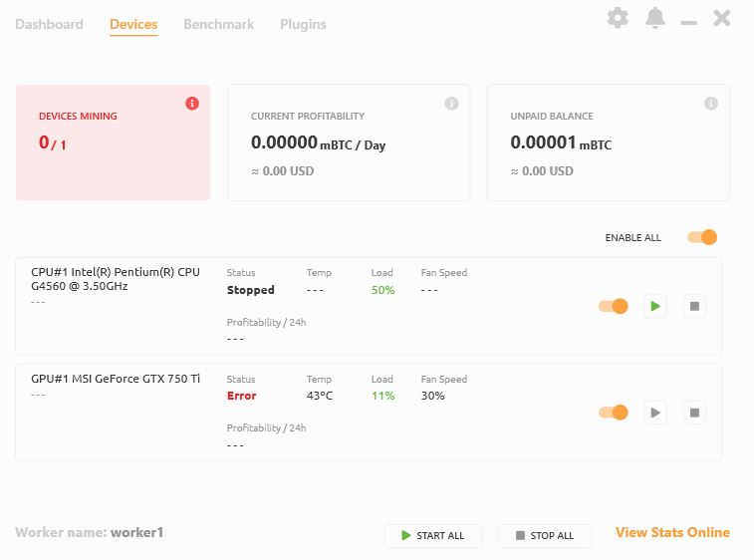The image size is (754, 560).
Task: Click info icon on Current Profitability card
Action: [x=451, y=104]
